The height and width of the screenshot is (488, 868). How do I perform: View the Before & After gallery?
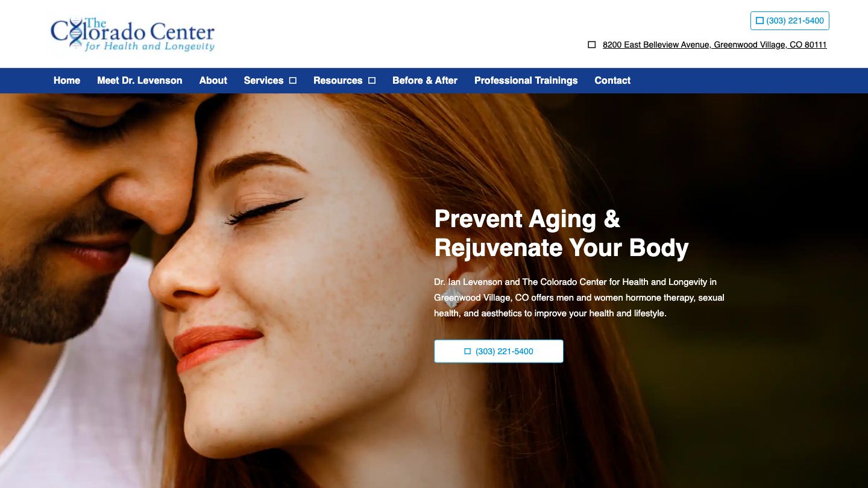coord(425,80)
